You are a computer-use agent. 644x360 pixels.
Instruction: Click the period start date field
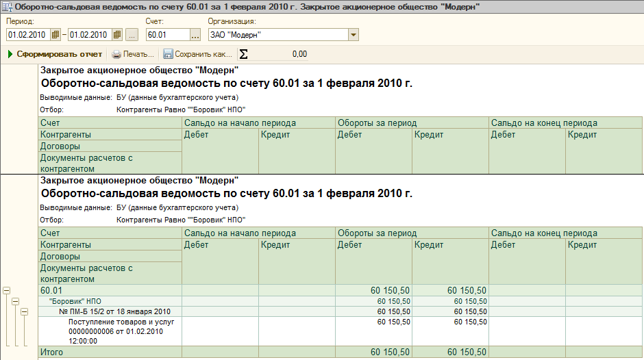28,35
